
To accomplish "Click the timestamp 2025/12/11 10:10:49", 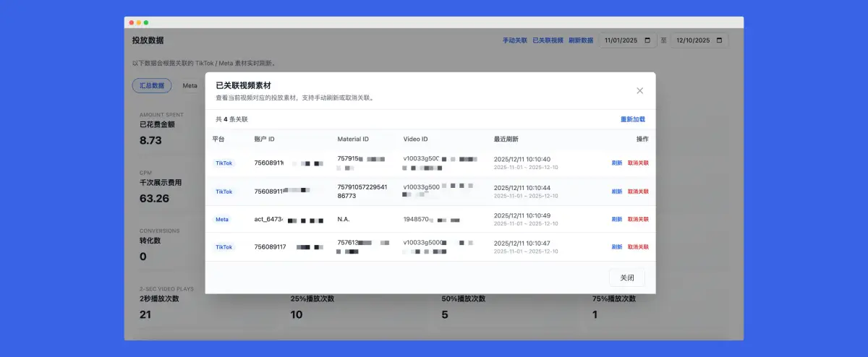I will click(522, 215).
